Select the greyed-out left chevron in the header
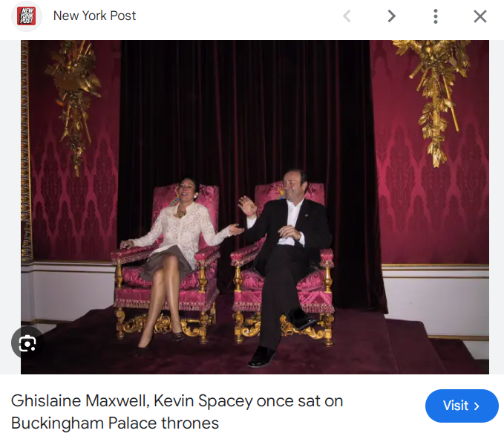This screenshot has height=439, width=504. (x=347, y=16)
